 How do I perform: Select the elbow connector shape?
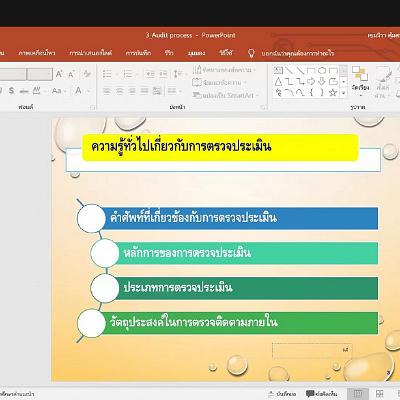coord(289,81)
